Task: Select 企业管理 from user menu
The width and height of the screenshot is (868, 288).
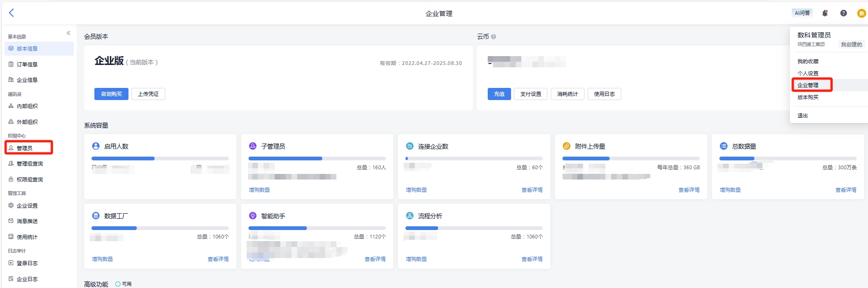Action: click(808, 85)
